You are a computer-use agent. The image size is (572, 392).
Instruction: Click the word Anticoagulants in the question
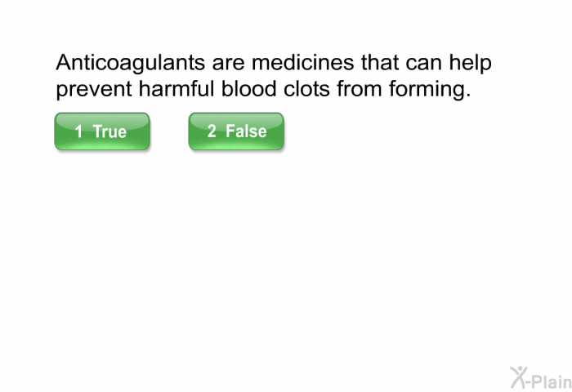[130, 63]
